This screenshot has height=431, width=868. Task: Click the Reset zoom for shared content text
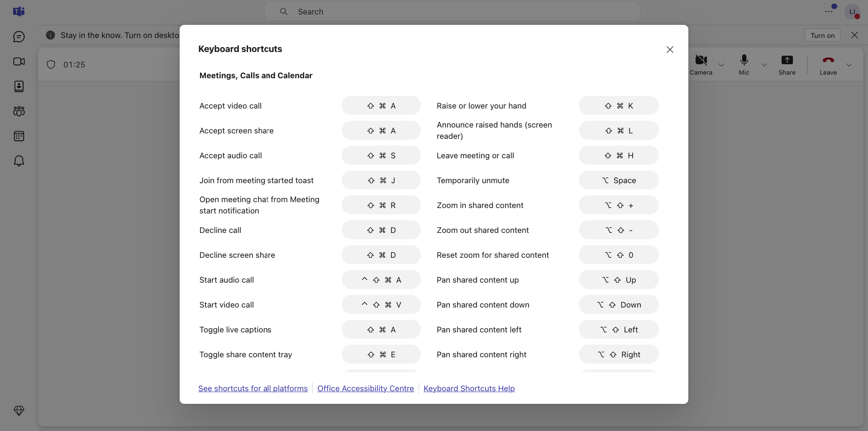tap(493, 255)
